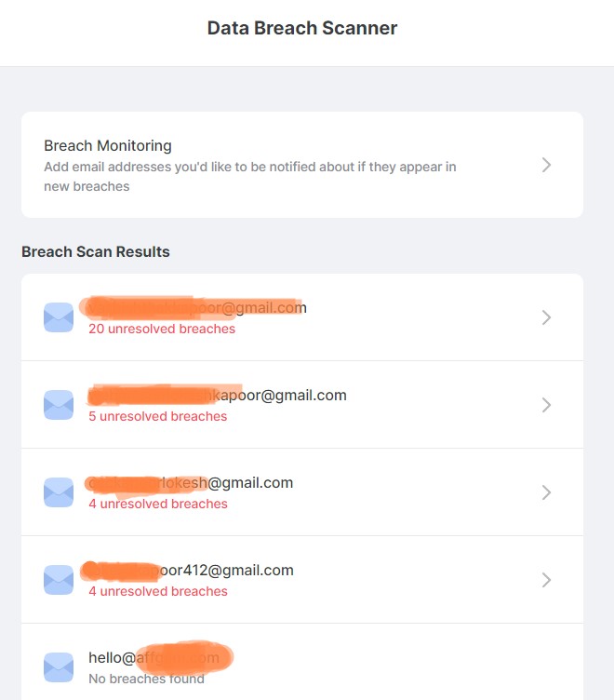Click the "4 unresolved breaches" text under lokesh@gmail.com
Viewport: 614px width, 700px height.
coord(158,504)
